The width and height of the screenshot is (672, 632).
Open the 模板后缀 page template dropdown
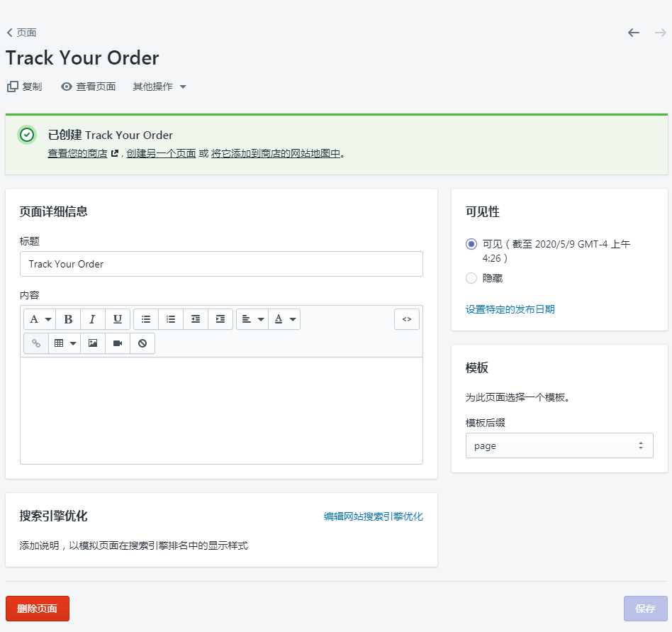pyautogui.click(x=559, y=445)
